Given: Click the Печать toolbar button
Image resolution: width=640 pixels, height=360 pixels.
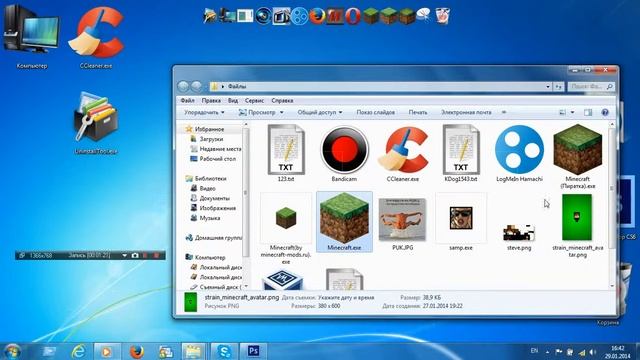Looking at the screenshot, I should click(418, 112).
